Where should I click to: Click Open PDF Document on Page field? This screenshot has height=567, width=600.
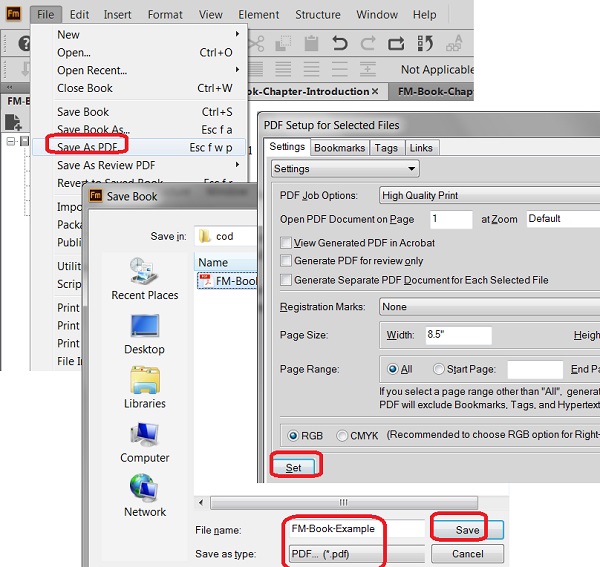coord(451,219)
